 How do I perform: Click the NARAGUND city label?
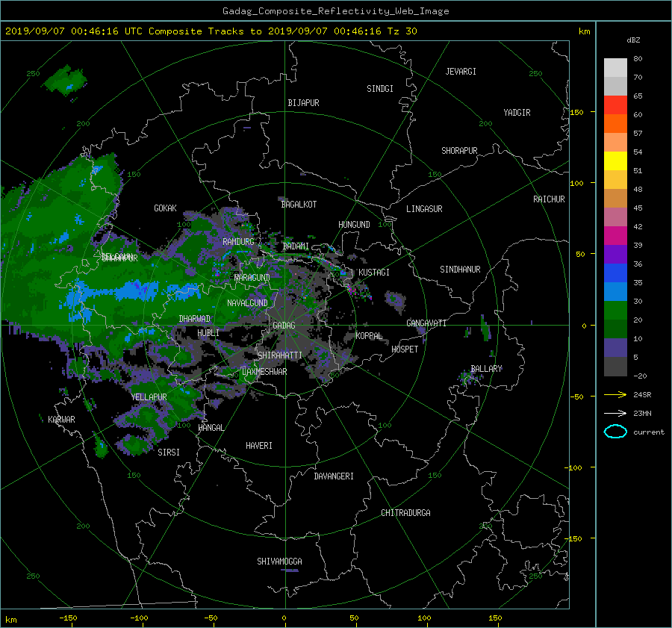tap(252, 278)
